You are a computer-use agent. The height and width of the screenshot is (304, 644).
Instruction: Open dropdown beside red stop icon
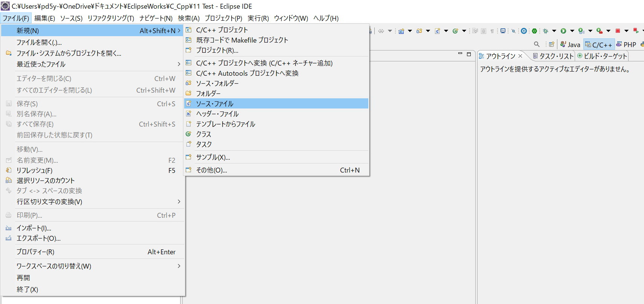pyautogui.click(x=626, y=31)
